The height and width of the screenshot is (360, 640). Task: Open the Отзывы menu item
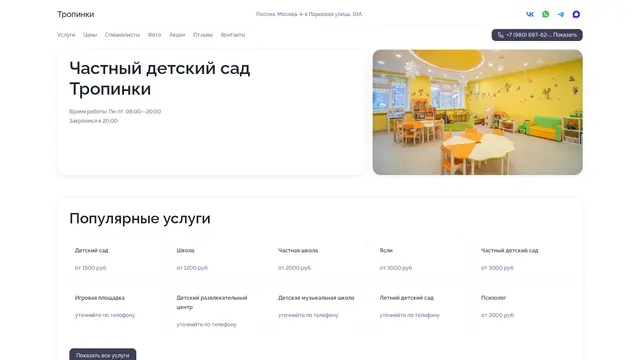click(203, 35)
